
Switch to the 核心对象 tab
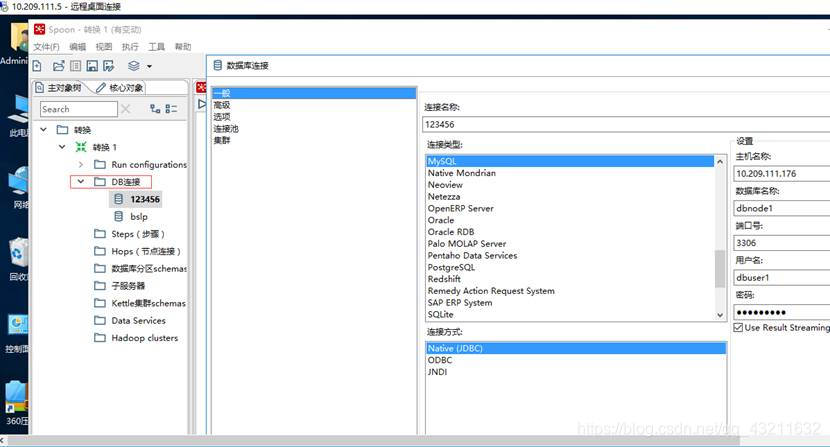120,87
